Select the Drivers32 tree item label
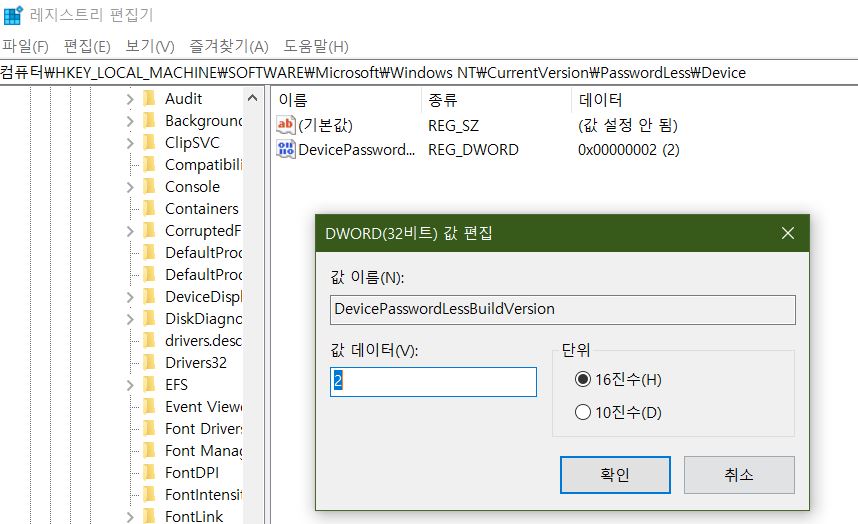The width and height of the screenshot is (858, 524). click(196, 362)
